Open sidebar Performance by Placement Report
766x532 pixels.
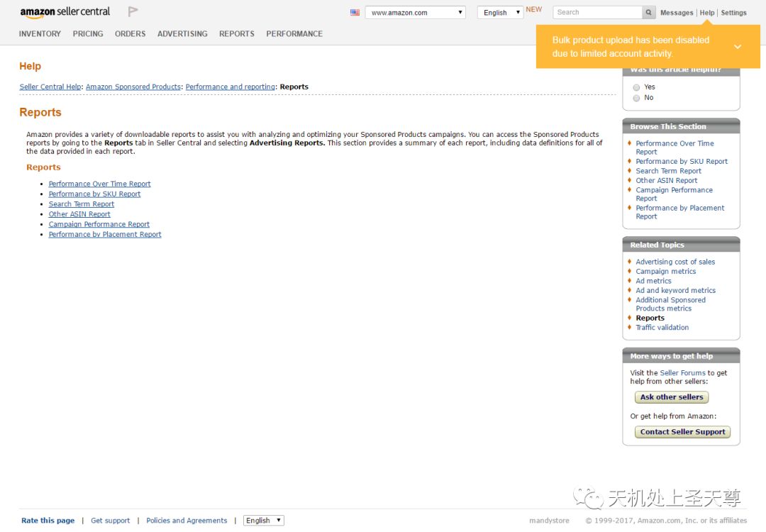[680, 212]
